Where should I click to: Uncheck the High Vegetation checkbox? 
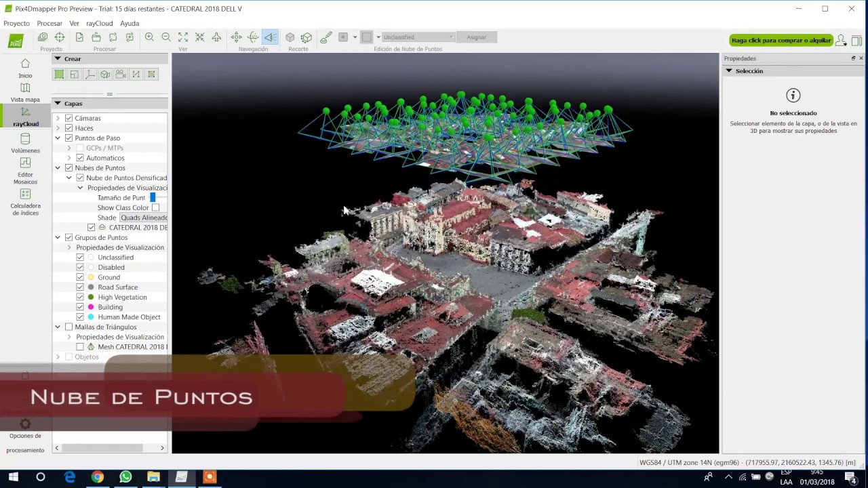point(80,297)
